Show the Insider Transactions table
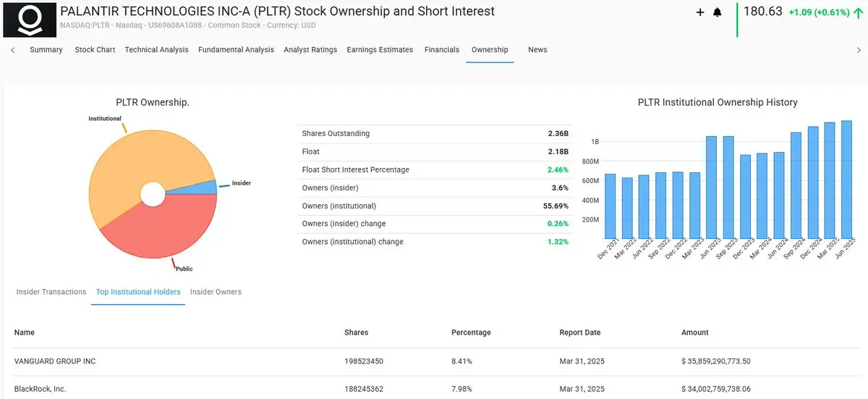The height and width of the screenshot is (399, 868). coord(51,292)
